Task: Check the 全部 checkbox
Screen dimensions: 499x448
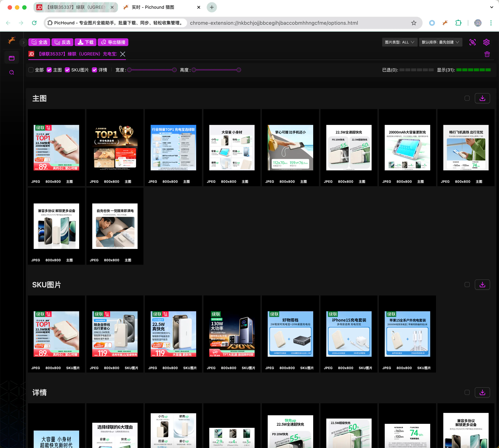Action: tap(31, 70)
